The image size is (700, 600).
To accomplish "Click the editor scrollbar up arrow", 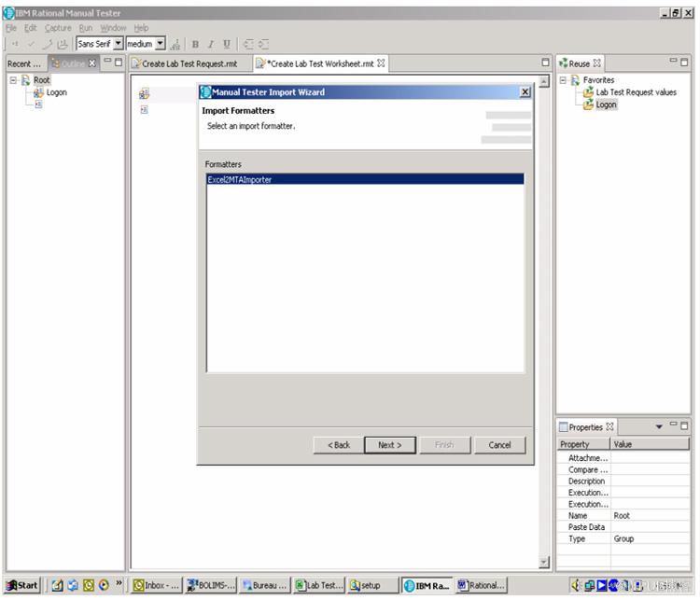I will coord(544,82).
